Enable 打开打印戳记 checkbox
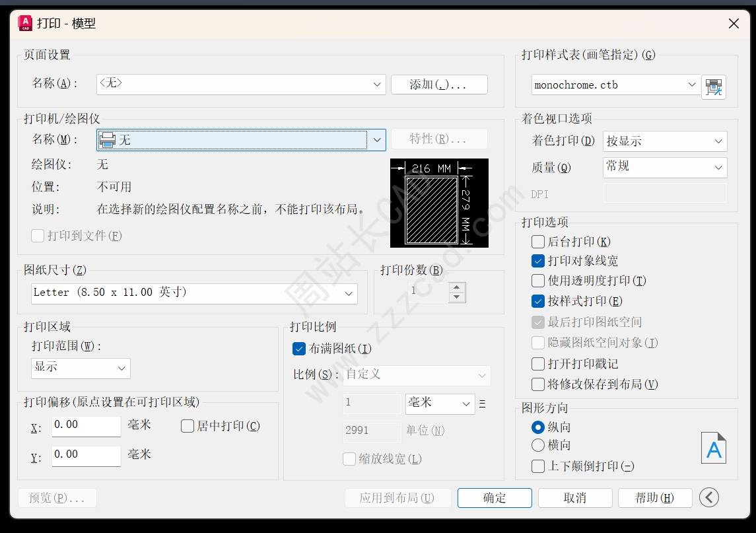This screenshot has height=533, width=756. (x=537, y=364)
